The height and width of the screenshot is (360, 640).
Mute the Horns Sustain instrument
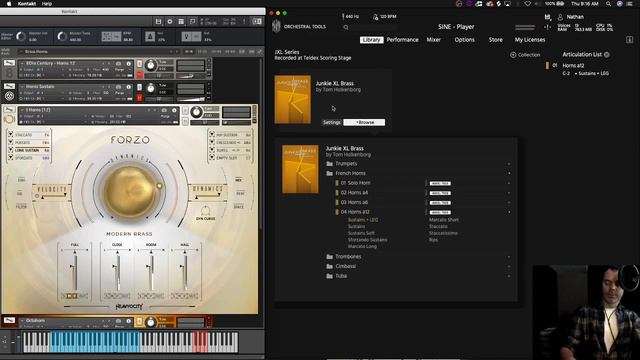point(140,98)
